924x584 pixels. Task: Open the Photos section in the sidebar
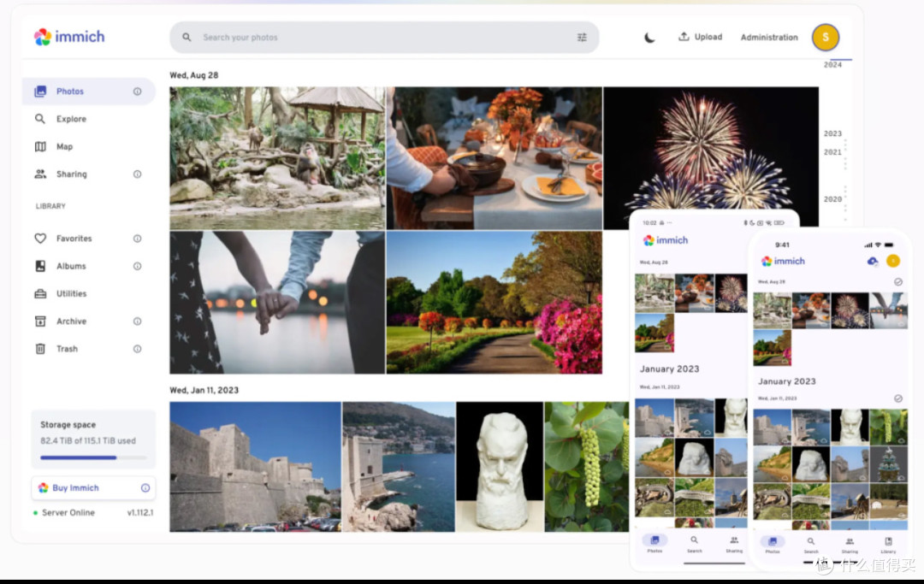88,91
